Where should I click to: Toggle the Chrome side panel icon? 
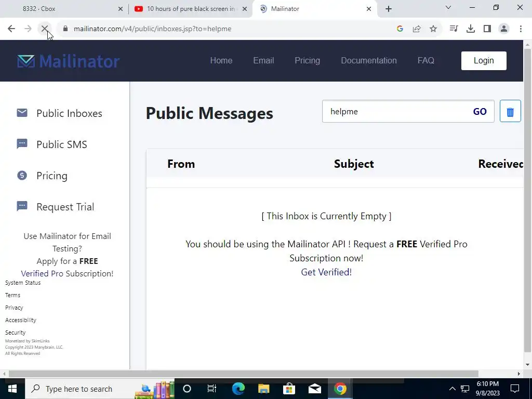pos(487,29)
